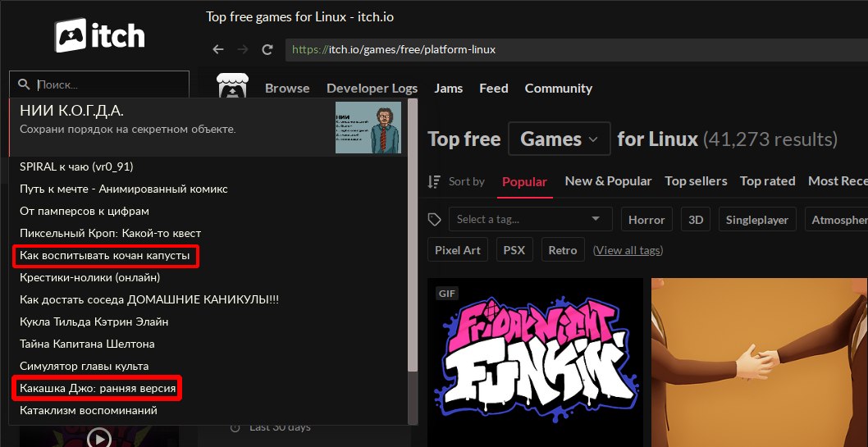Filter by PSX tag
Screen dimensions: 868x447
click(514, 249)
